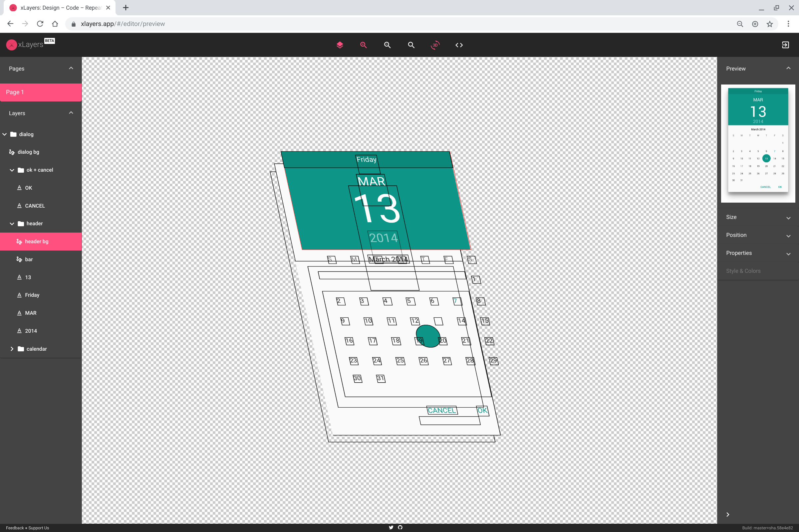799x532 pixels.
Task: Click the search/inspect icon in toolbar
Action: pyautogui.click(x=411, y=45)
